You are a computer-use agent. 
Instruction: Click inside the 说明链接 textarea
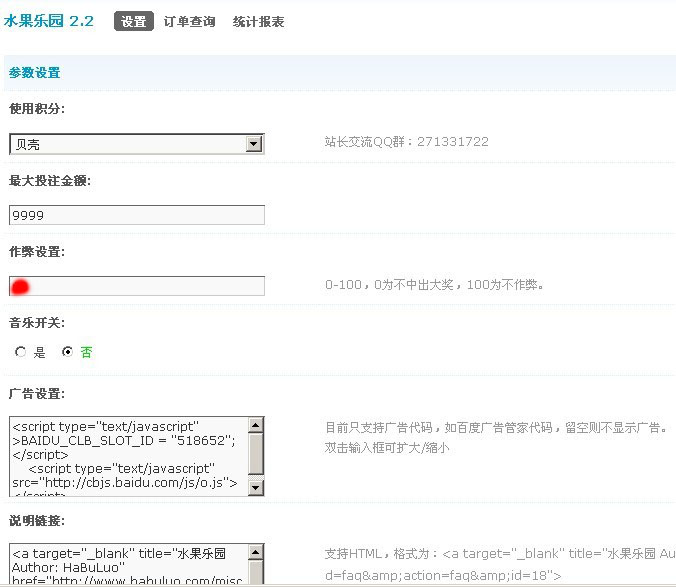point(129,564)
